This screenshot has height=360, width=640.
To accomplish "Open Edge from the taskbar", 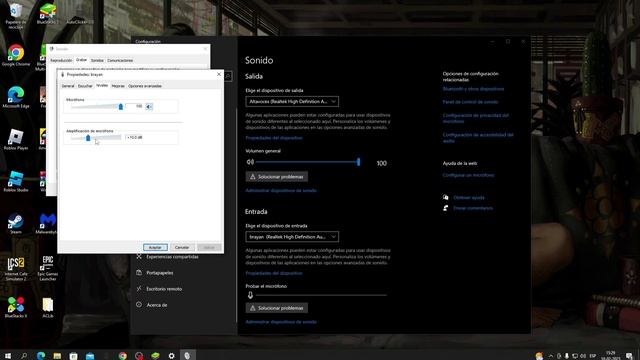I will (x=41, y=356).
